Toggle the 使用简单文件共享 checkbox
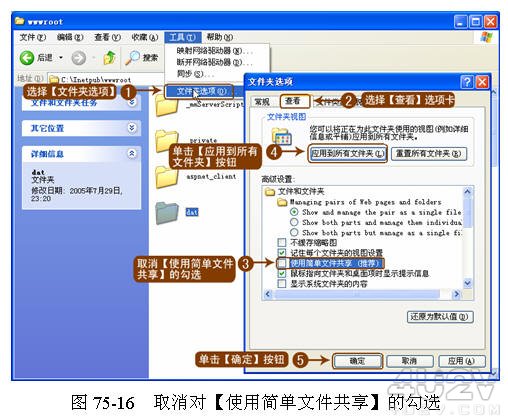The height and width of the screenshot is (418, 508). (x=282, y=263)
